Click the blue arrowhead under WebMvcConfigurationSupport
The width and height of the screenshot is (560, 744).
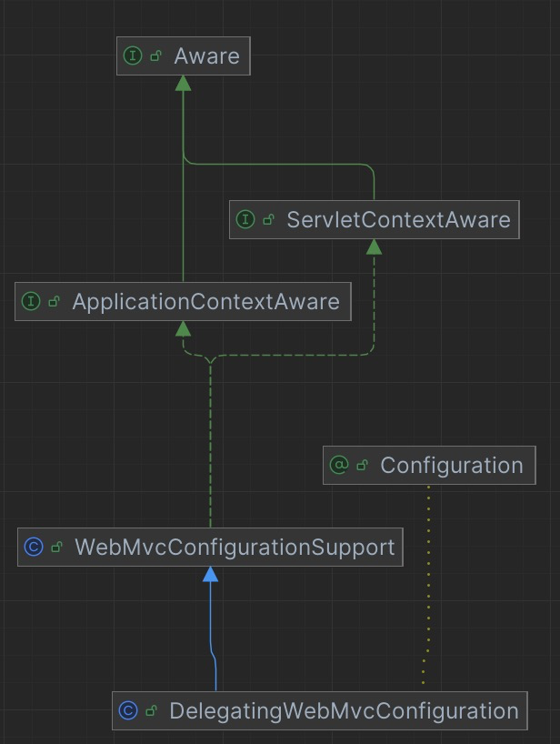coord(211,574)
